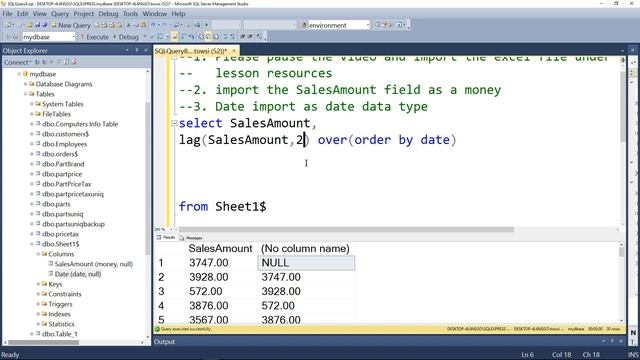
Task: Click the Open File folder icon
Action: pyautogui.click(x=29, y=25)
